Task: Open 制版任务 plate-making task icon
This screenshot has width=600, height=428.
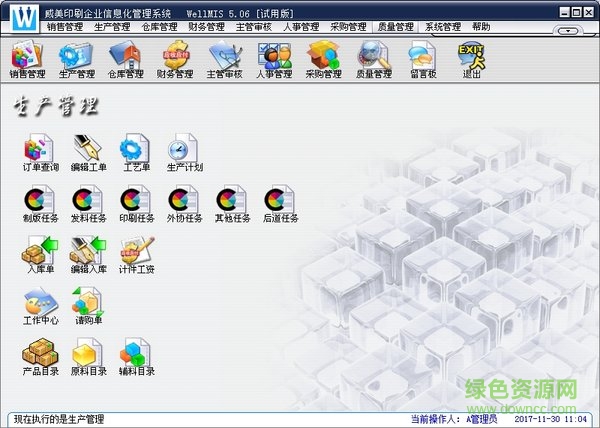Action: [x=41, y=203]
